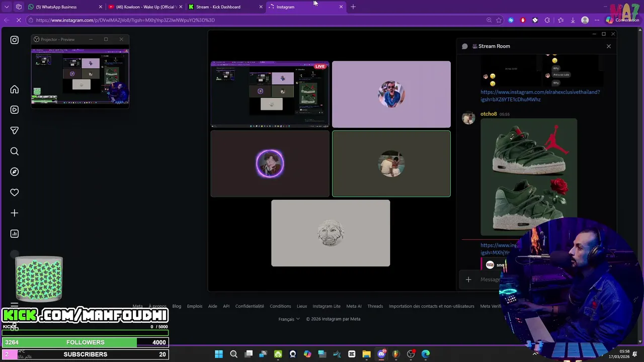Click the Projector Preview window thumbnail
The width and height of the screenshot is (644, 362).
coord(80,76)
